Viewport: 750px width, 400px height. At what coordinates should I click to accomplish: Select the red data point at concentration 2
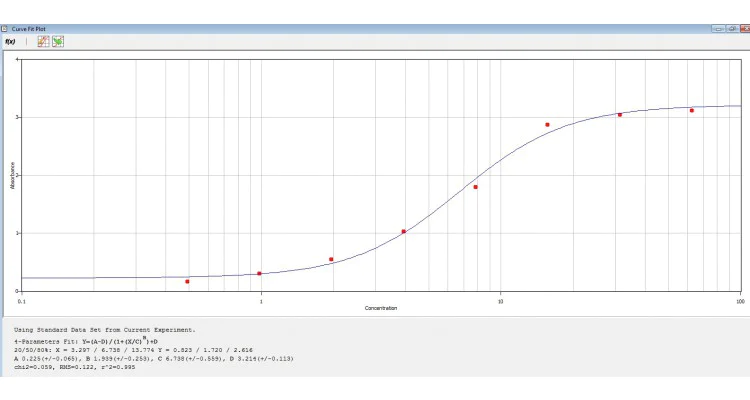(331, 259)
